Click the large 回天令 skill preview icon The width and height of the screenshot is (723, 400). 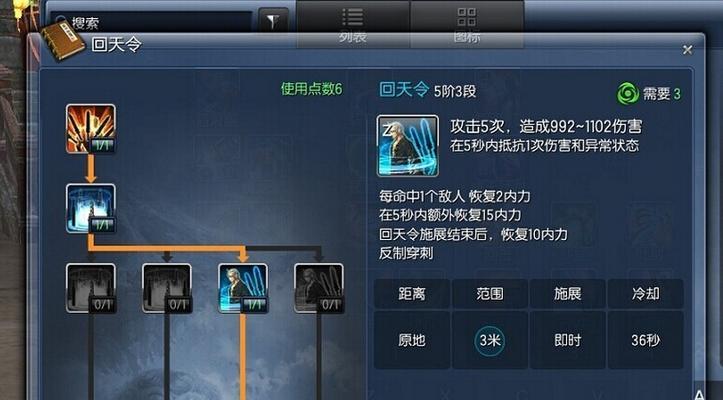point(408,146)
